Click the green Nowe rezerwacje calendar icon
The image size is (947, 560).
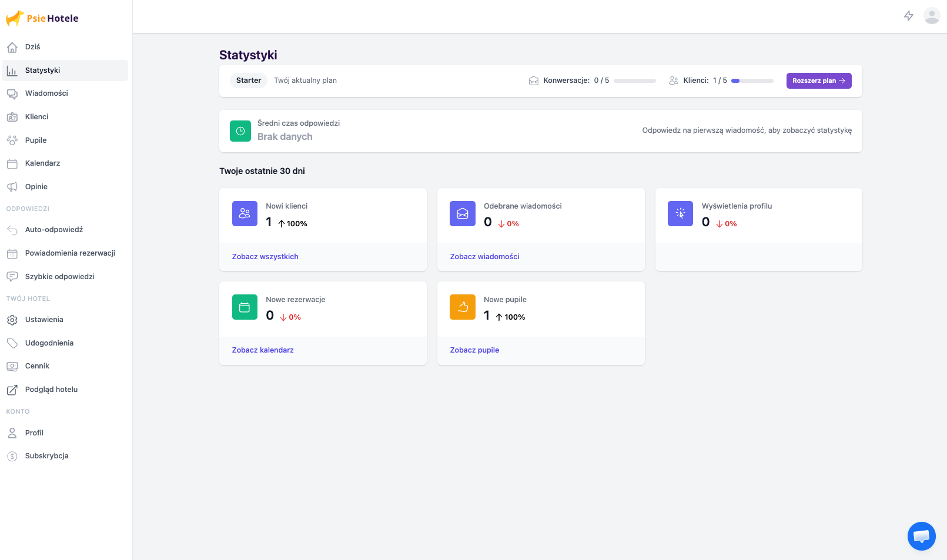(x=245, y=307)
